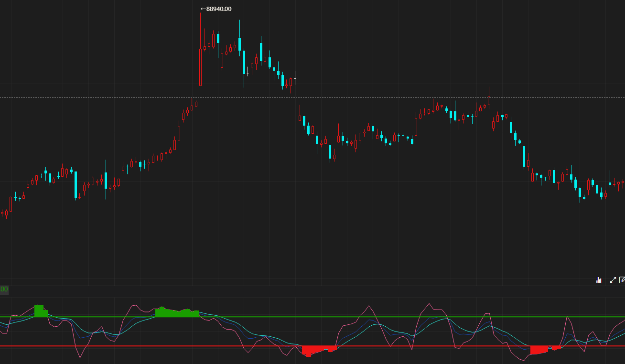This screenshot has height=364, width=625.
Task: Click the highest pink oscillator peak on the right half
Action: point(429,304)
